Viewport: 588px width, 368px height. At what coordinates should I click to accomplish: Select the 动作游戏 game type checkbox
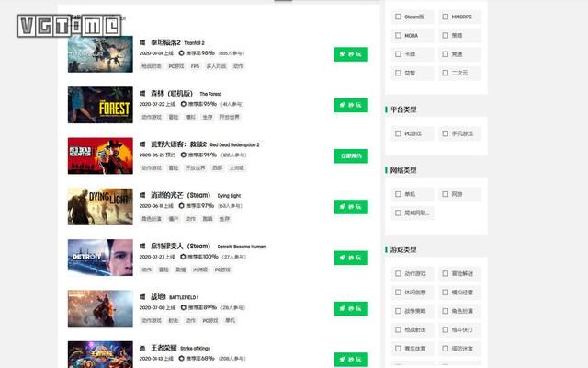[398, 273]
